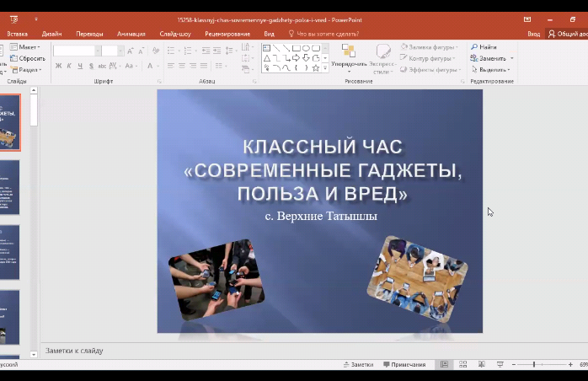Start slideshow from status bar icon
The height and width of the screenshot is (381, 588).
tap(500, 364)
